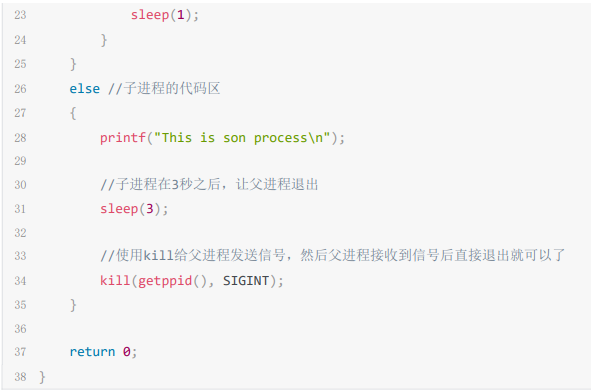Click the kill comment on line 33
The height and width of the screenshot is (390, 591).
(x=332, y=255)
